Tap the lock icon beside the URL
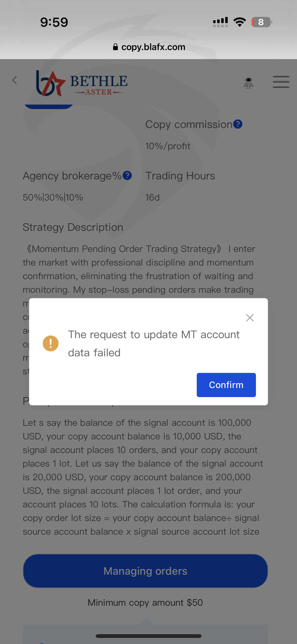Screen dimensions: 297x644 pyautogui.click(x=115, y=47)
